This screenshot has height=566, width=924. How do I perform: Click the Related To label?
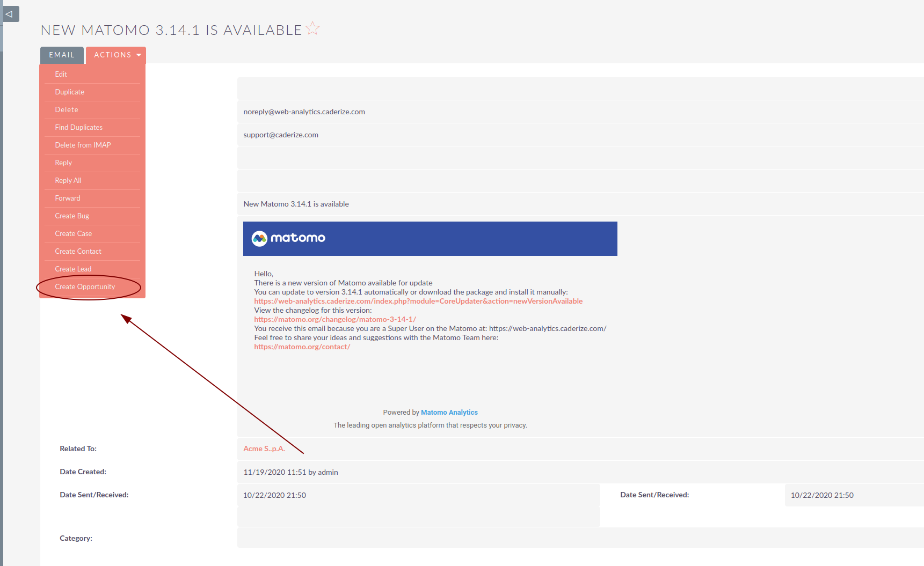(x=78, y=449)
